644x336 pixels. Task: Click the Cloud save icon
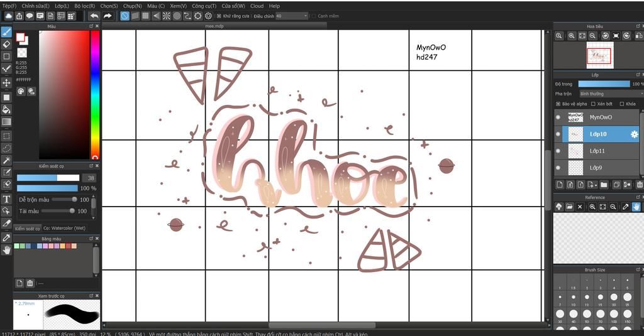[8, 16]
